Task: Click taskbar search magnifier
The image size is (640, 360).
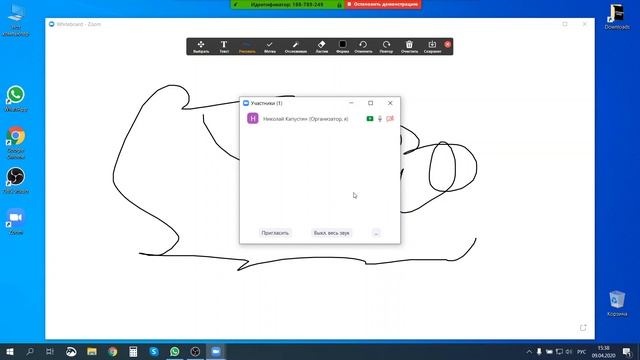Action: (x=30, y=351)
